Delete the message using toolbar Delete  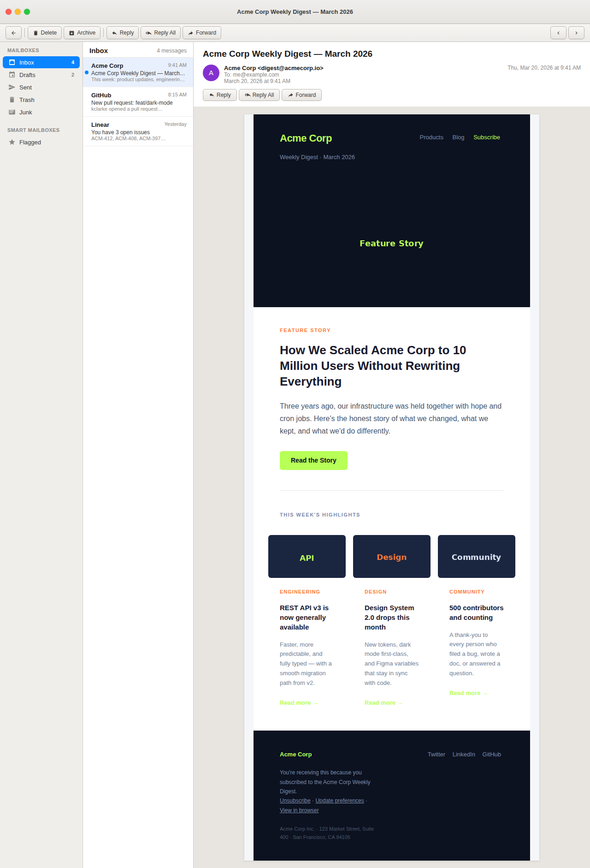click(45, 33)
